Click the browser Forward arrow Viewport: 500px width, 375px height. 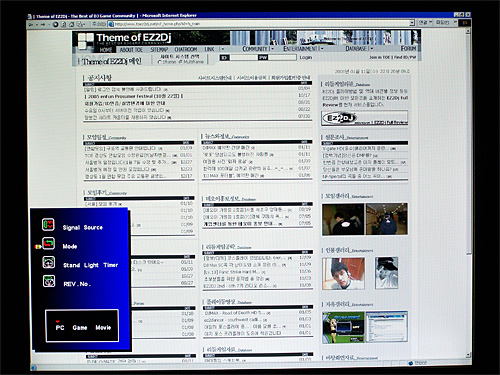coord(43,24)
